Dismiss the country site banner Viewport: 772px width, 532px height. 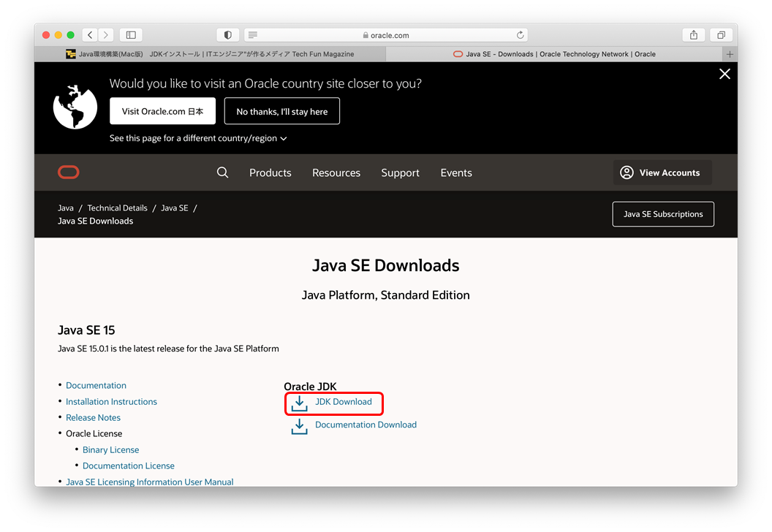[x=724, y=74]
